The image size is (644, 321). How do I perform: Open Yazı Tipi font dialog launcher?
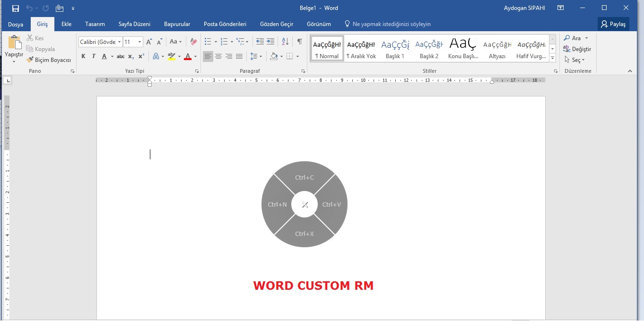197,71
